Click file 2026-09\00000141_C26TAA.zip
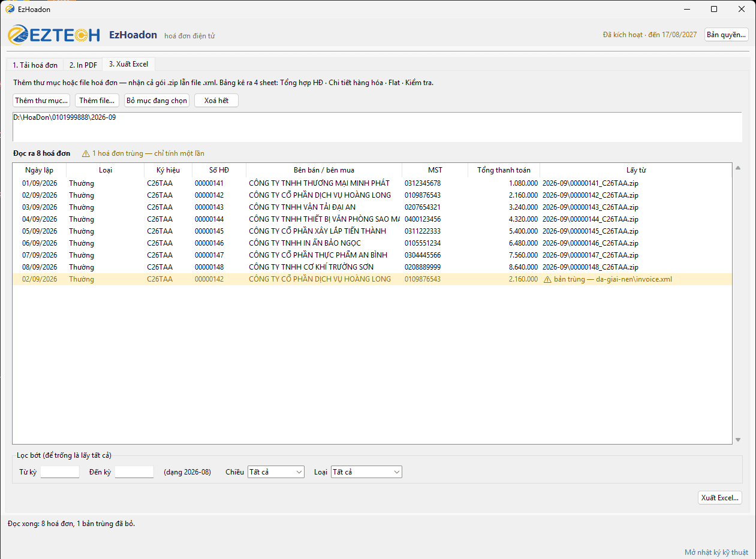Viewport: 756px width, 559px height. coord(591,183)
